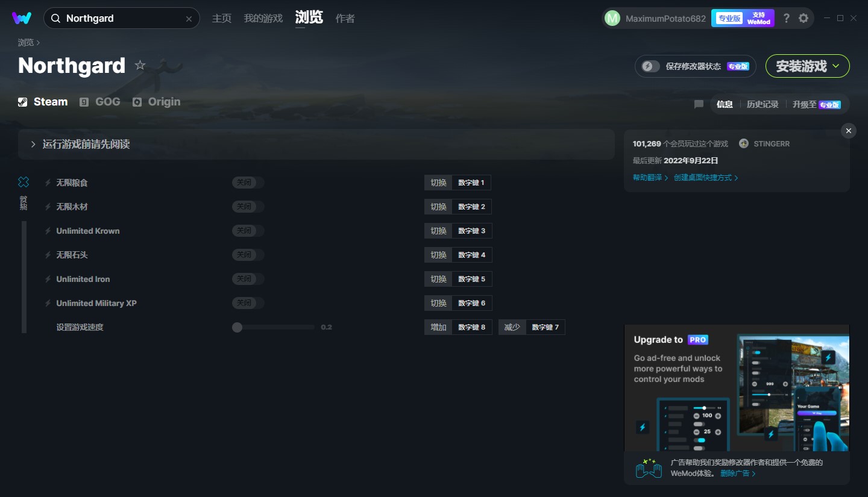The height and width of the screenshot is (497, 868).
Task: Favorite Northgard with the star icon
Action: [x=140, y=65]
